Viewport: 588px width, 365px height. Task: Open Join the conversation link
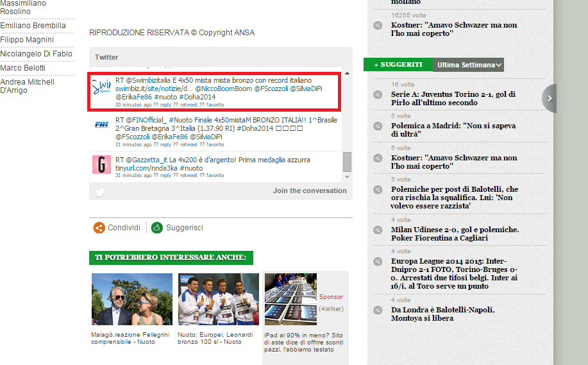[310, 191]
